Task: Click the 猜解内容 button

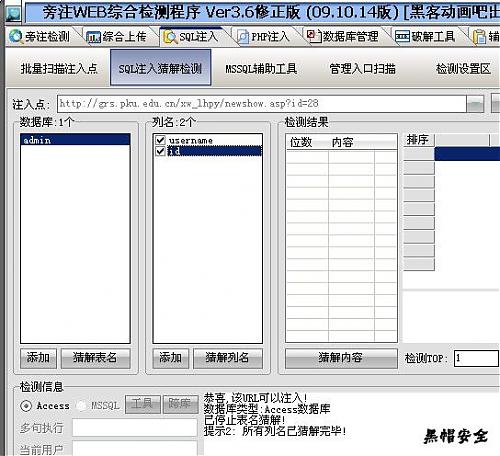Action: [341, 358]
